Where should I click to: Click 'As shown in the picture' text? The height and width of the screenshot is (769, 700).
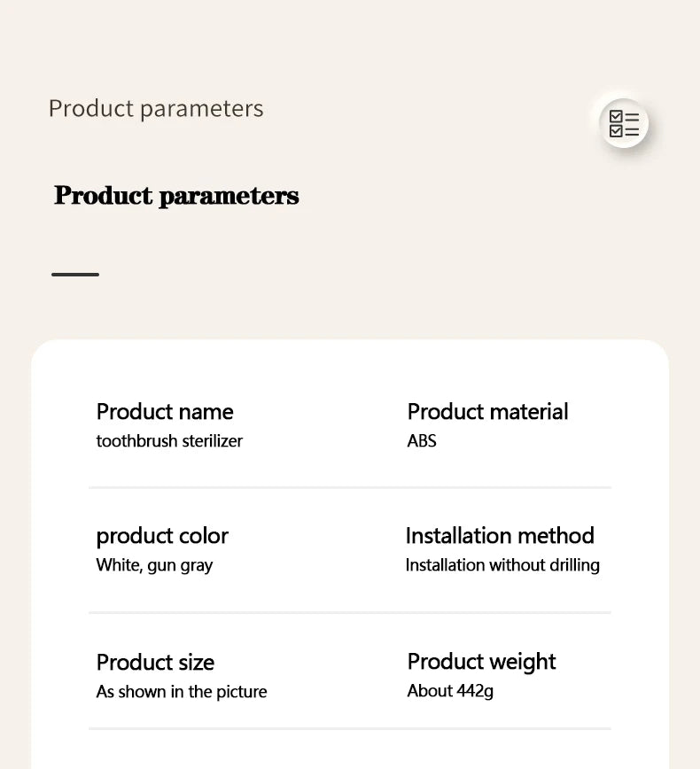tap(182, 692)
